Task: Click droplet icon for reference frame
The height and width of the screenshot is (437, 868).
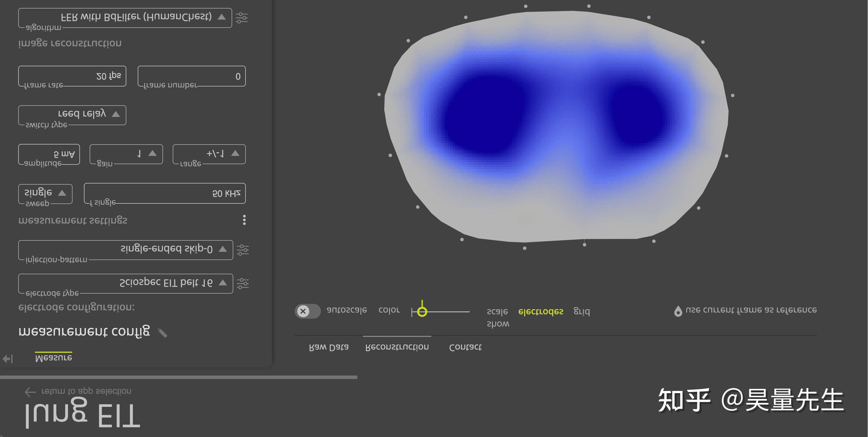Action: (678, 311)
